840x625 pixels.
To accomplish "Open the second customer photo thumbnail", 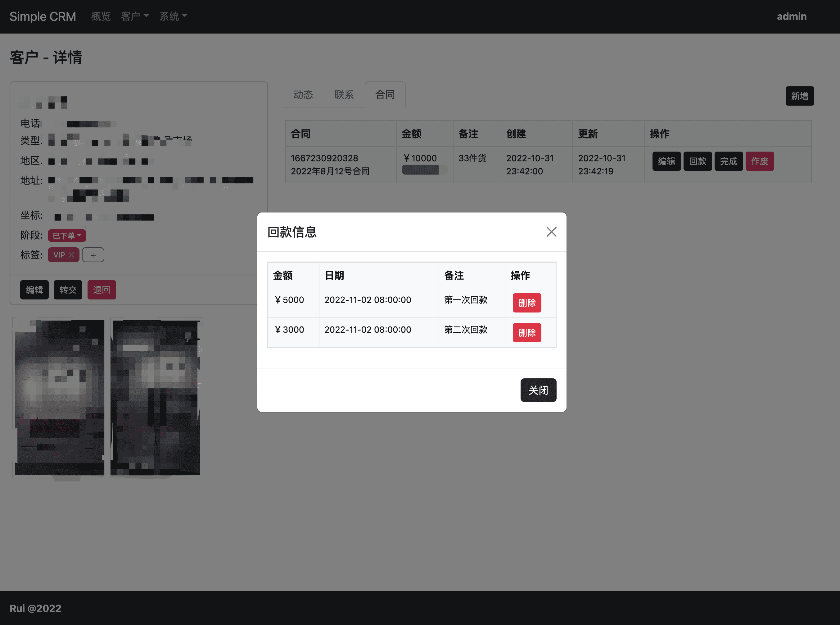I will click(156, 398).
